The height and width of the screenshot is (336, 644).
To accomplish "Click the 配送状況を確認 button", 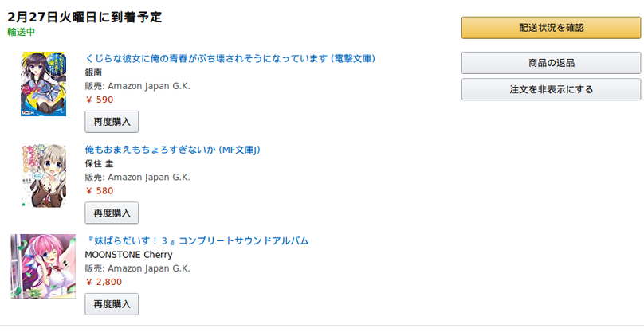I will pos(551,28).
